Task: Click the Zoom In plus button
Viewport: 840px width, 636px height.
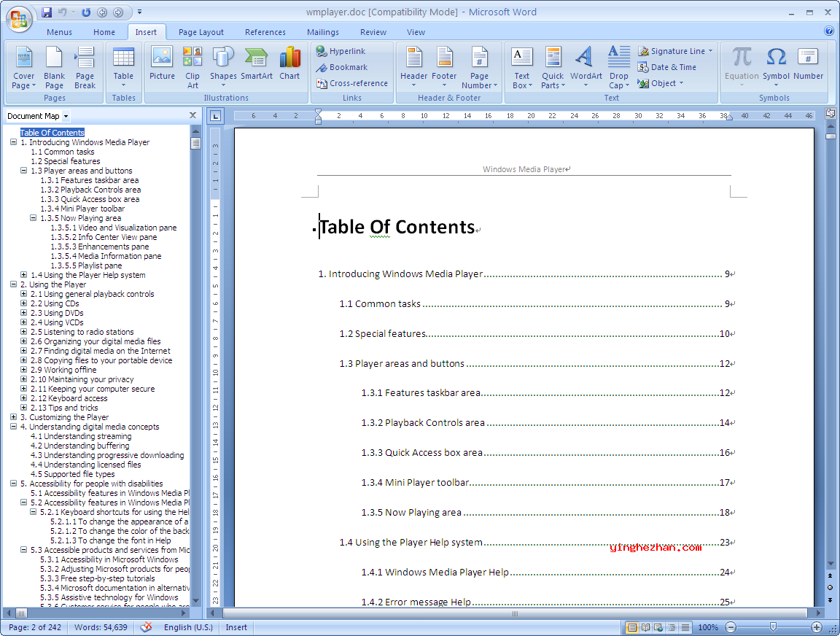Action: [x=817, y=627]
